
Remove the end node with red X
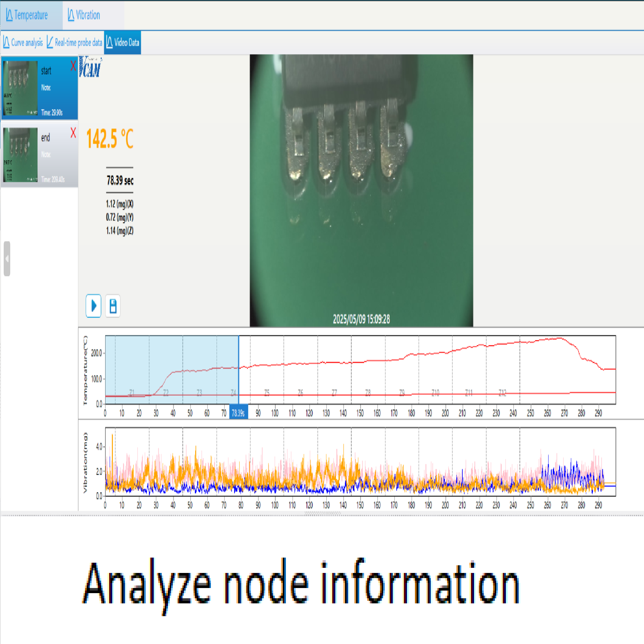click(73, 133)
